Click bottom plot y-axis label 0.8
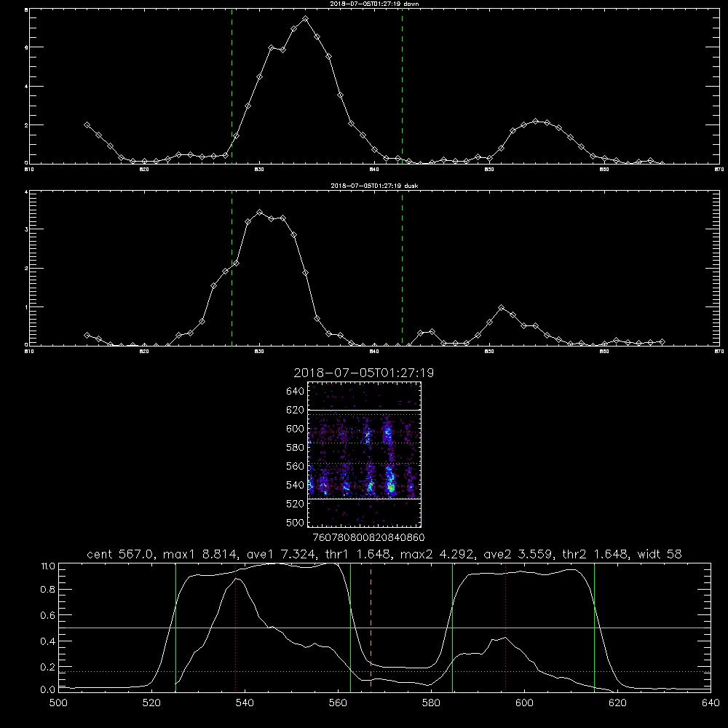The image size is (728, 728). click(x=48, y=590)
